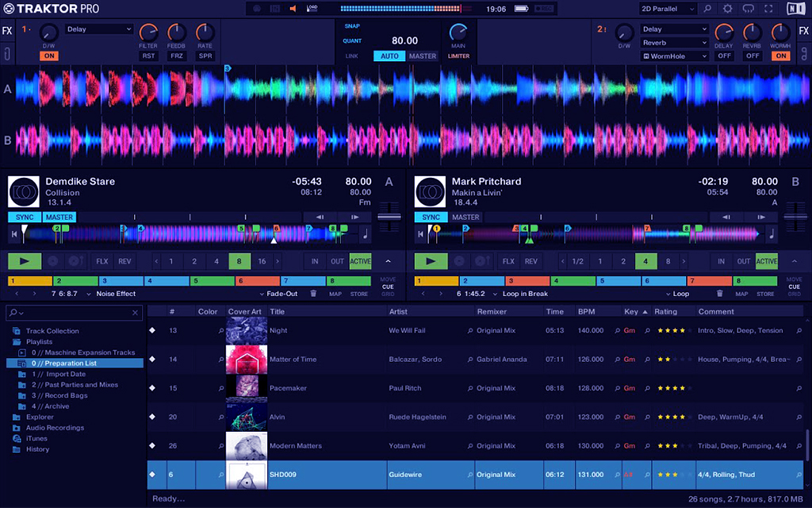Skip to start of deck B track

pyautogui.click(x=420, y=234)
